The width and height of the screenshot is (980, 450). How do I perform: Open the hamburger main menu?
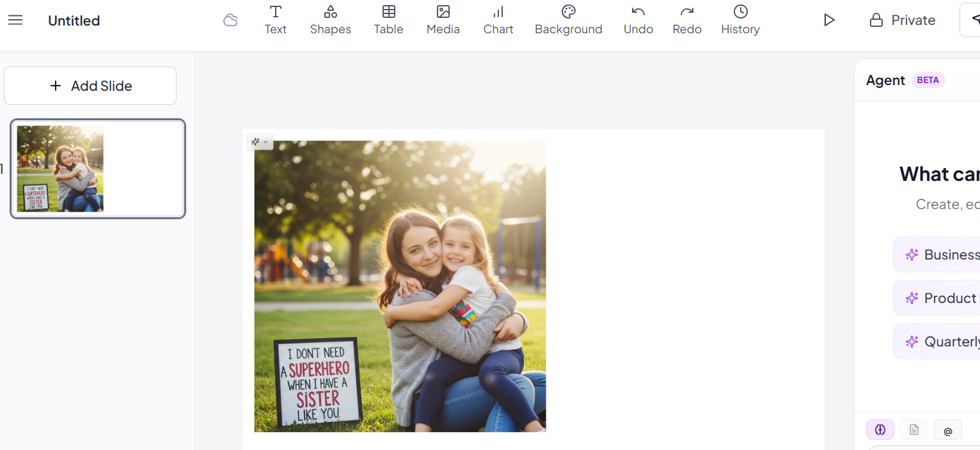tap(15, 20)
